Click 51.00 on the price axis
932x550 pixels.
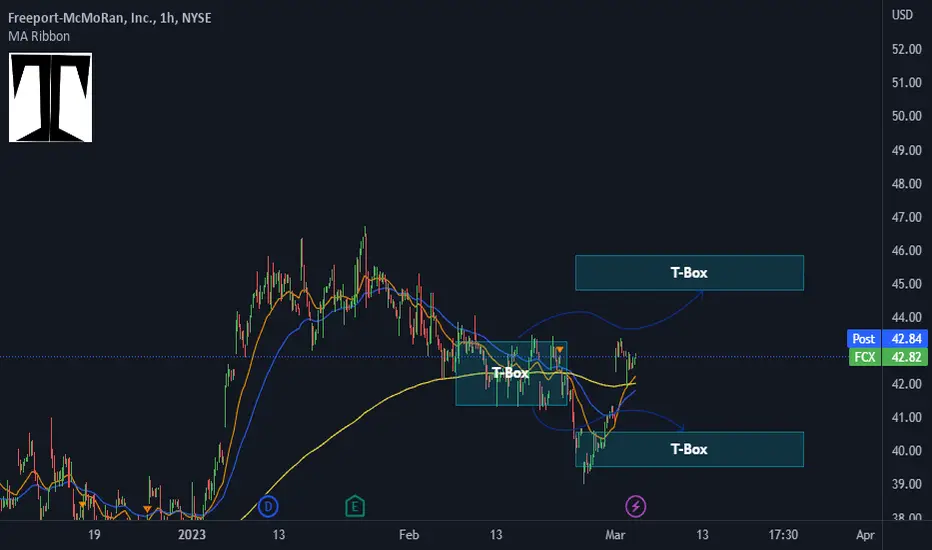pyautogui.click(x=906, y=83)
